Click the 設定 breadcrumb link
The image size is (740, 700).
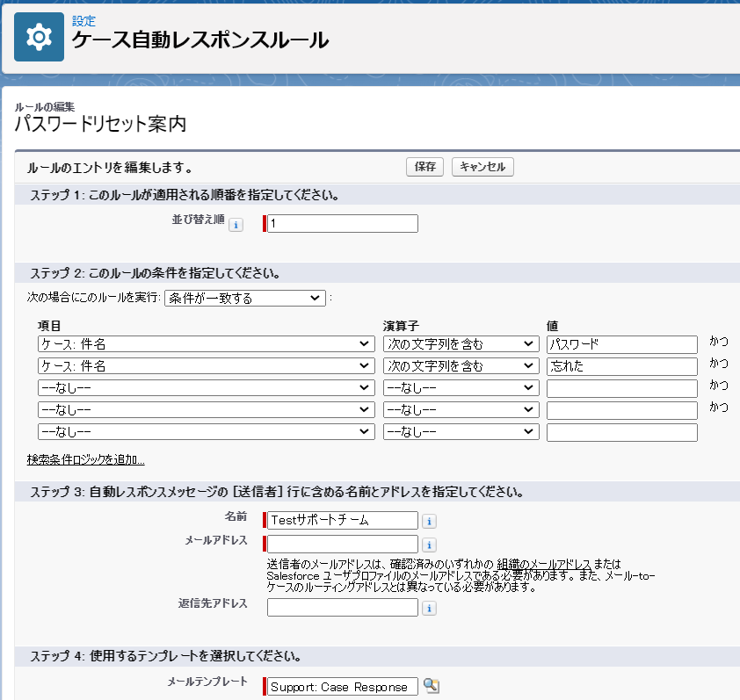[x=83, y=21]
